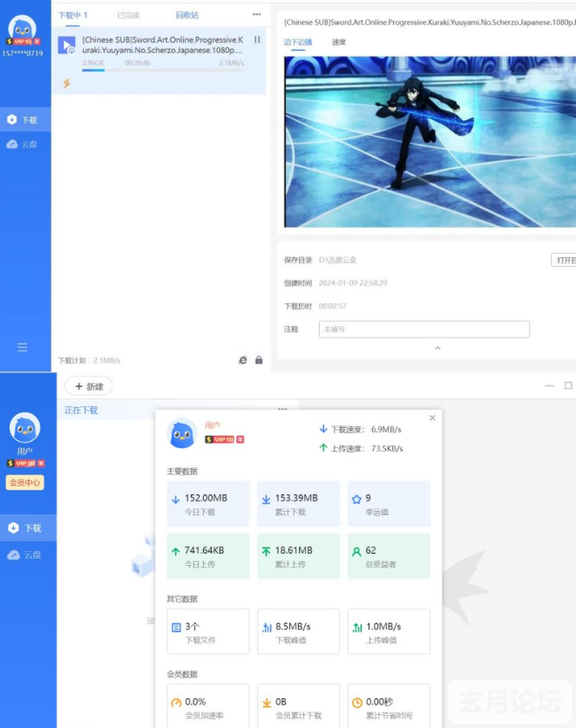Maximize the bottom window
The height and width of the screenshot is (728, 576).
click(x=568, y=386)
